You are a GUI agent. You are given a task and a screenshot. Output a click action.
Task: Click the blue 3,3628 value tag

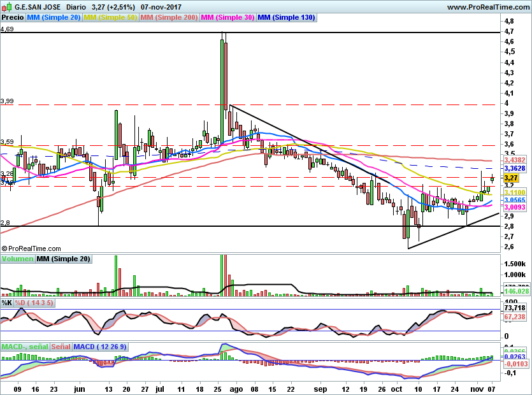(514, 168)
